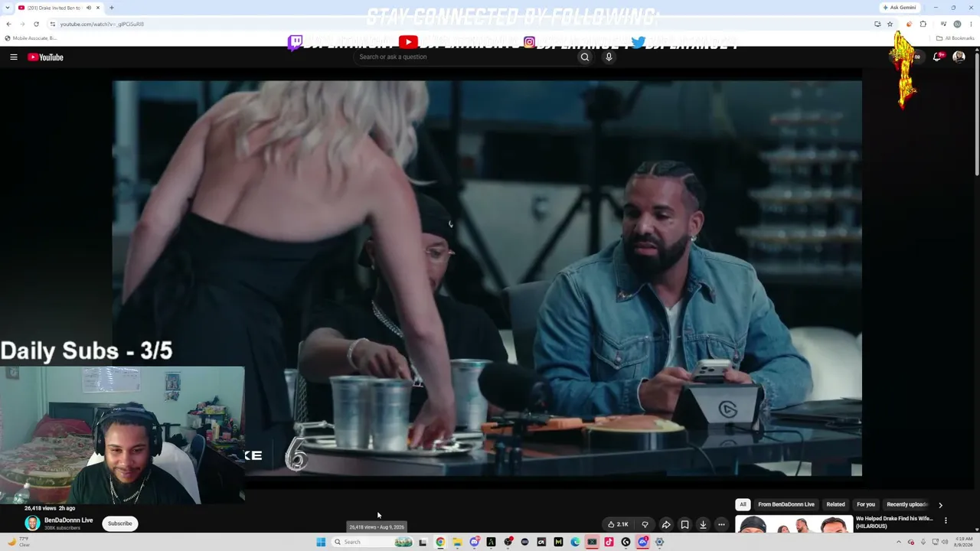Screen dimensions: 980x551
Task: Open the We Helped Drake video thumbnail
Action: click(x=794, y=525)
